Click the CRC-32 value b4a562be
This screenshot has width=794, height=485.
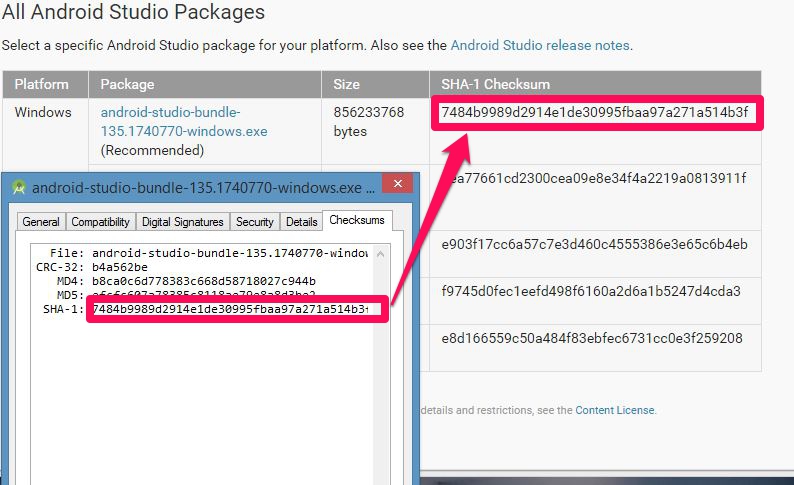[x=120, y=268]
